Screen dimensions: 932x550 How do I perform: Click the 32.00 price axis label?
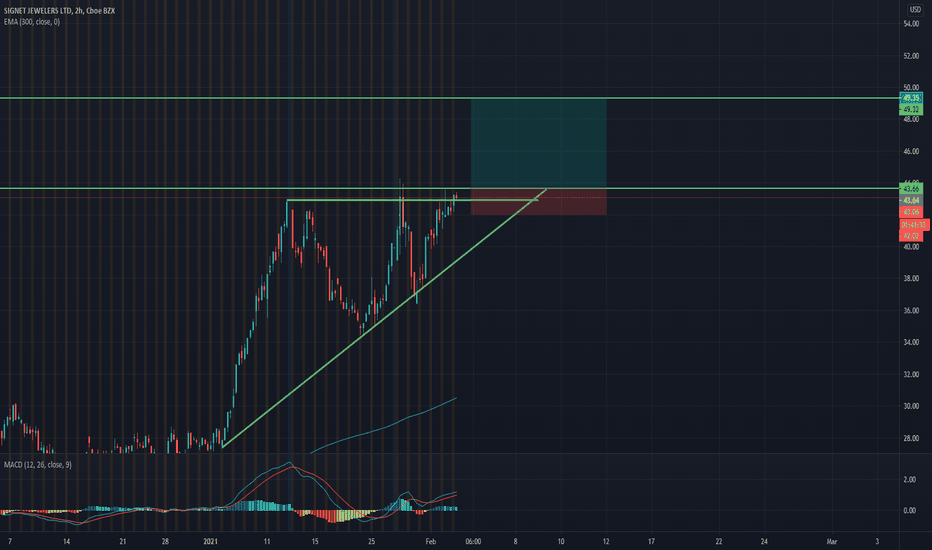pyautogui.click(x=911, y=375)
